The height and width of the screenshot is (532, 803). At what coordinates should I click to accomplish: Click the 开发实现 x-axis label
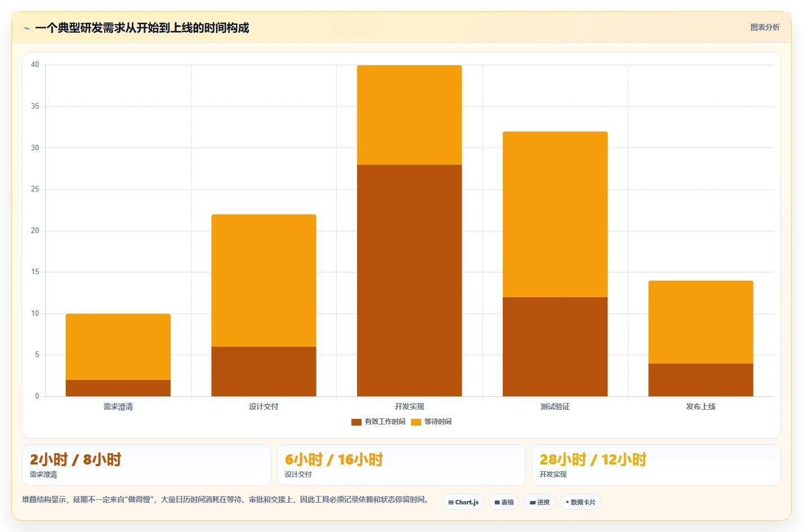409,406
